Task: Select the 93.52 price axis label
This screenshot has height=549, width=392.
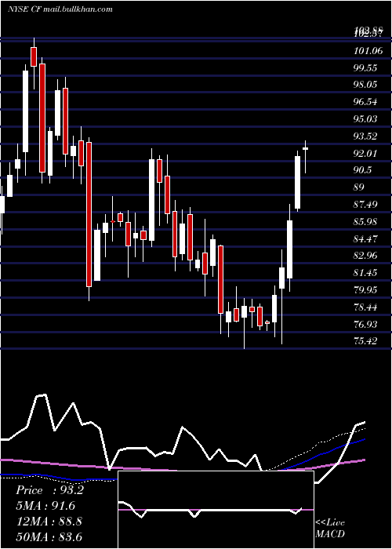Action: [x=365, y=136]
